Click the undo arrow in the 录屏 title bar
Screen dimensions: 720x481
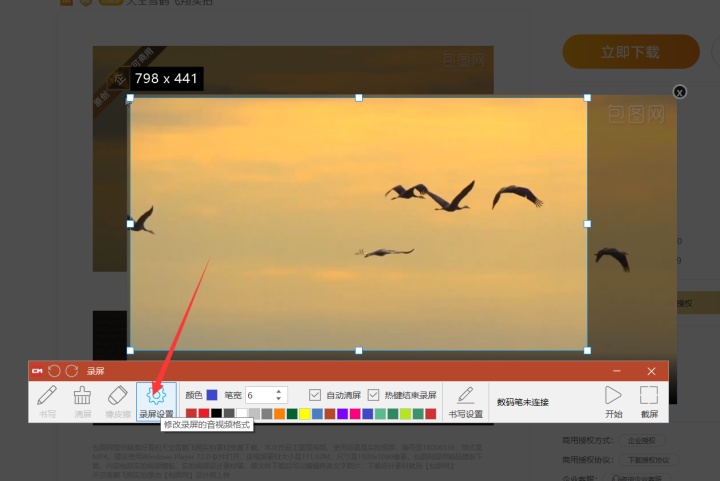click(54, 371)
